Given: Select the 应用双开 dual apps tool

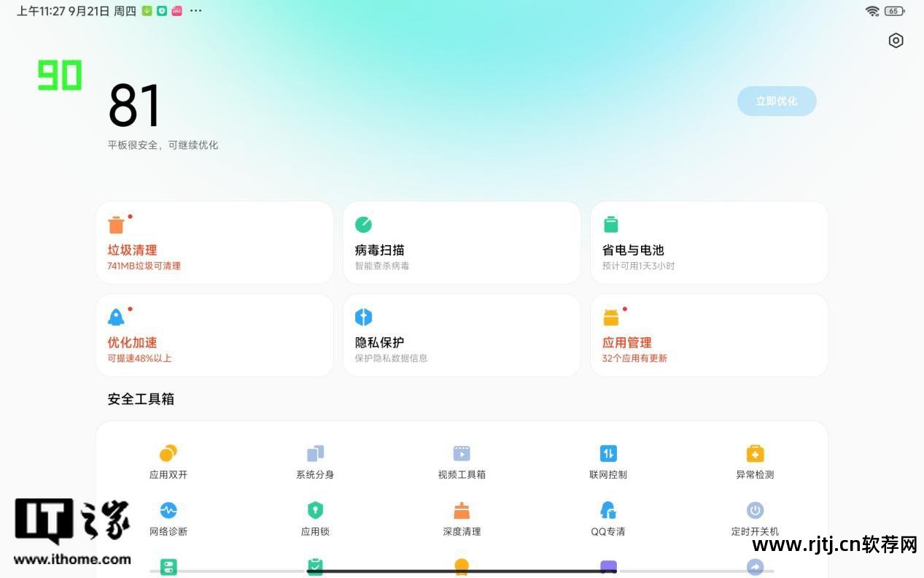Looking at the screenshot, I should 168,461.
